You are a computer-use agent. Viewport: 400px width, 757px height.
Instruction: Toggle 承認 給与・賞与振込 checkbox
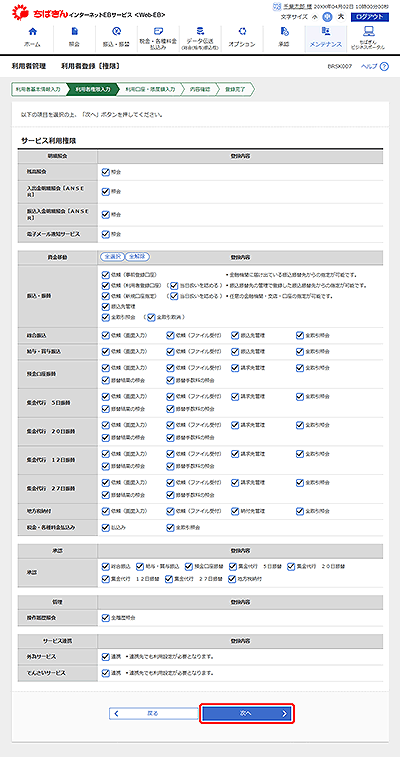(x=140, y=566)
